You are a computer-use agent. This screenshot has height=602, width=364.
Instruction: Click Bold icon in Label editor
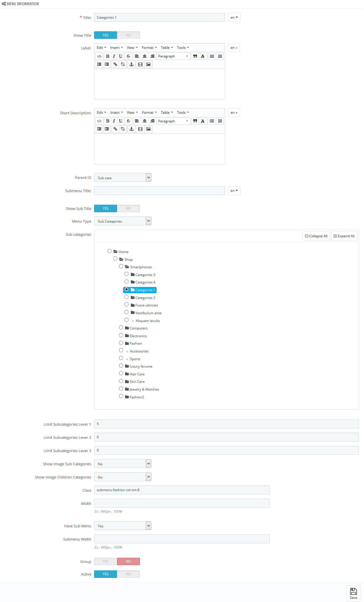(x=108, y=56)
